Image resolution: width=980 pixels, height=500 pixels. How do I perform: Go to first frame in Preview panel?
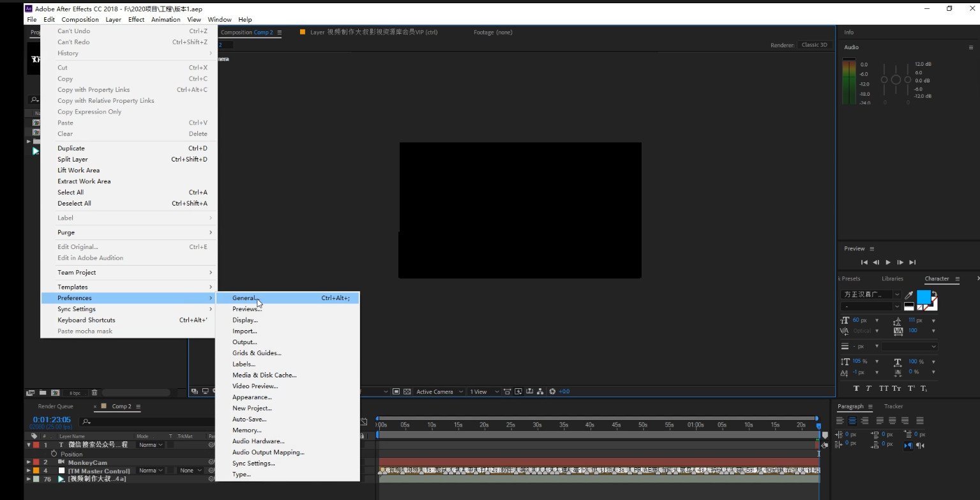pos(864,262)
